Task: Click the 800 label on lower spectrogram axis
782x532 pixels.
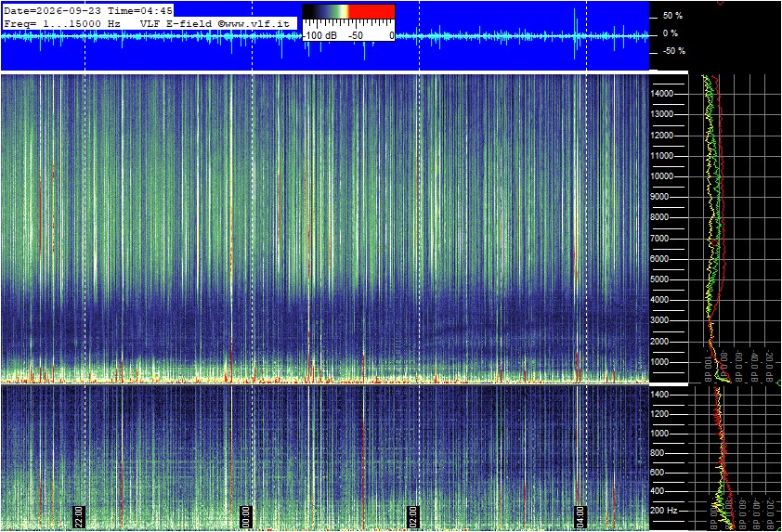Action: [658, 453]
